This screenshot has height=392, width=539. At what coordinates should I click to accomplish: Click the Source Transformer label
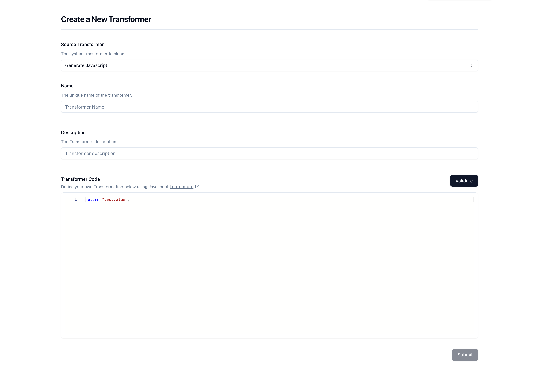coord(82,45)
